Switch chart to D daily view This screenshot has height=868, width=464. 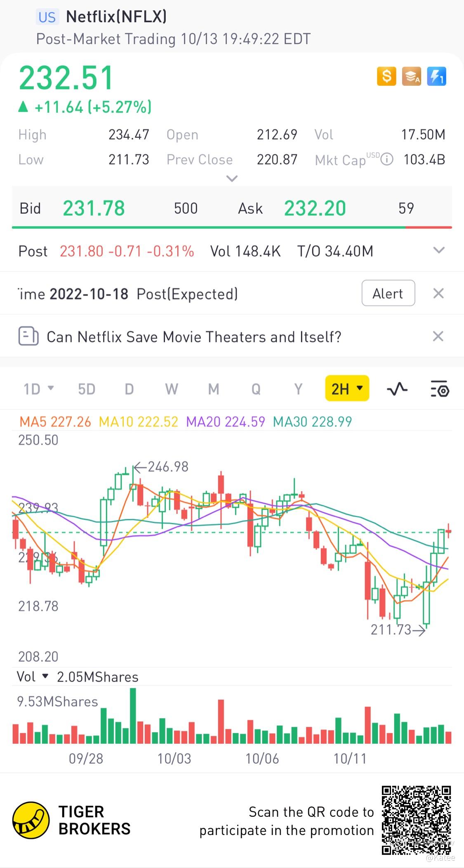[x=129, y=389]
